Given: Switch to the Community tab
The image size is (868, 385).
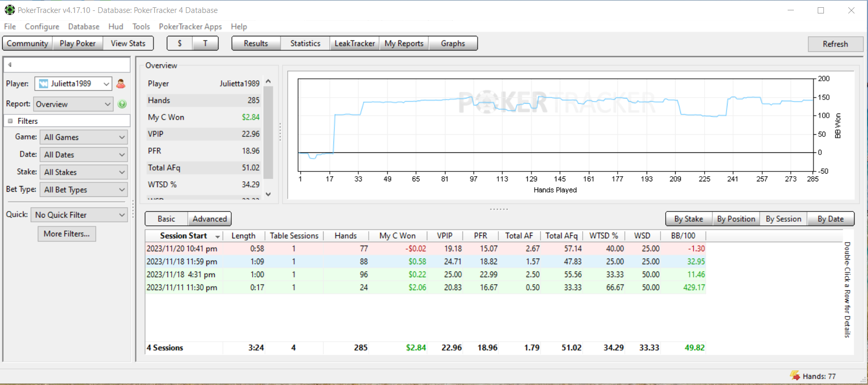Looking at the screenshot, I should (x=27, y=44).
